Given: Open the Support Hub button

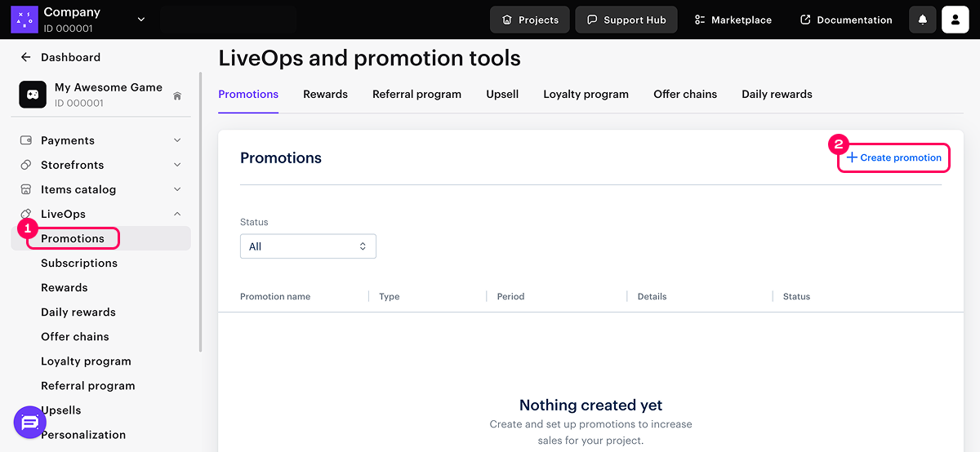Looking at the screenshot, I should 626,20.
